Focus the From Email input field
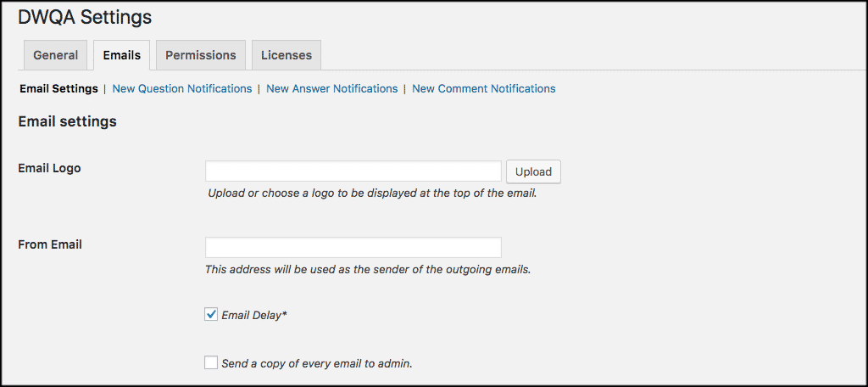 pos(353,247)
